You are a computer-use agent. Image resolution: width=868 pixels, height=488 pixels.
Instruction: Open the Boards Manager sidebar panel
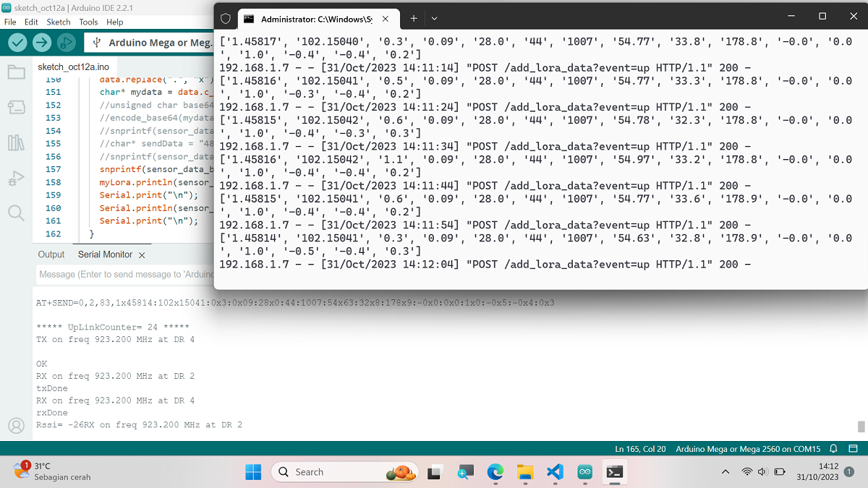[x=16, y=107]
